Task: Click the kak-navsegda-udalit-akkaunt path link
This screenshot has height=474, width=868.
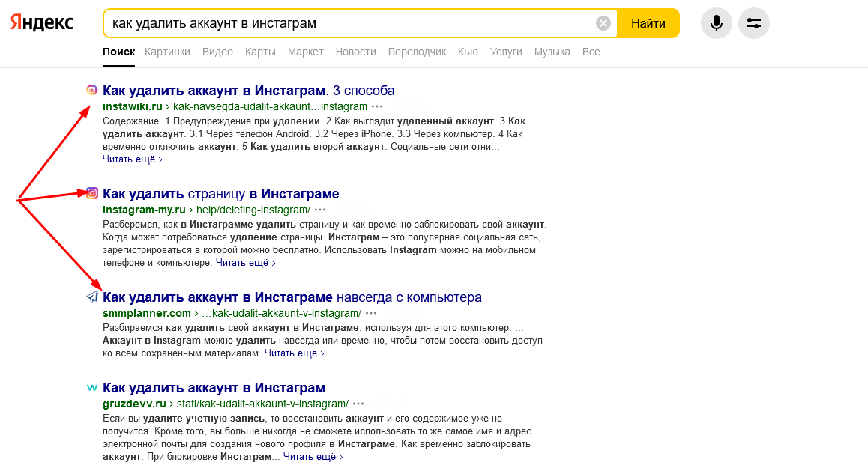Action: point(270,106)
